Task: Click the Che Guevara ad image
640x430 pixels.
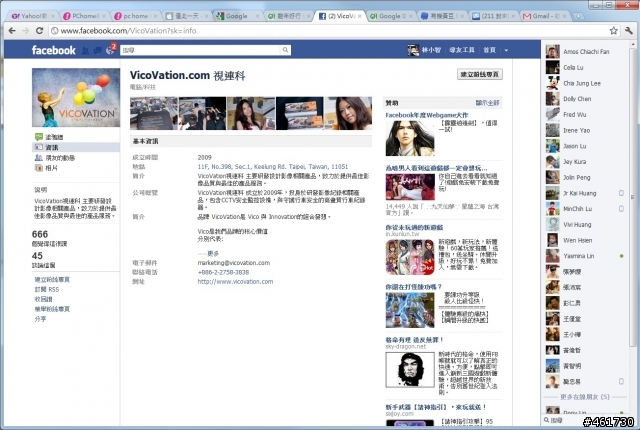Action: click(410, 370)
